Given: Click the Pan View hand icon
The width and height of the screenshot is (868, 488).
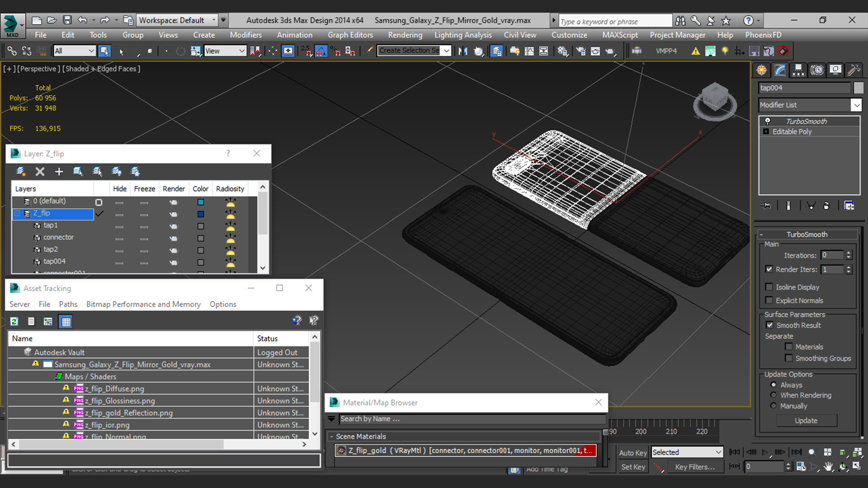Looking at the screenshot, I should tap(828, 467).
